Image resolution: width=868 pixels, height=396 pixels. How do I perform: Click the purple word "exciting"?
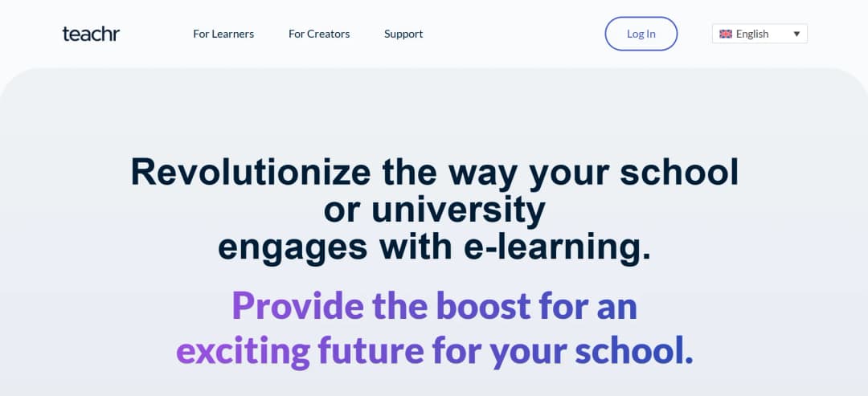point(243,349)
